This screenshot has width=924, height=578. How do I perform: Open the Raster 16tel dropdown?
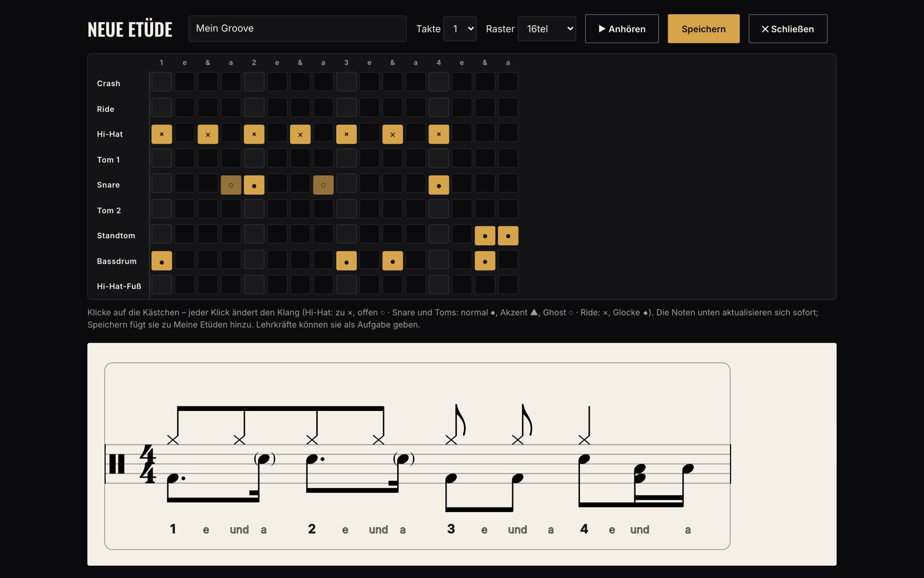(547, 29)
